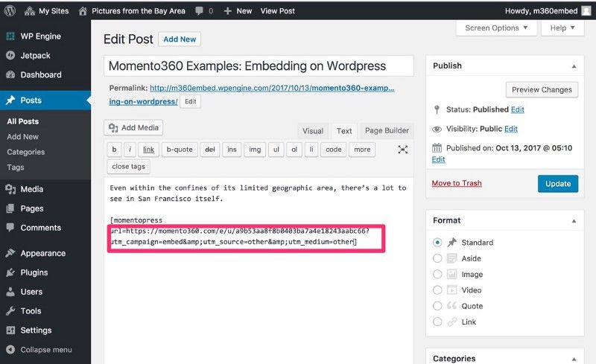Click the post title input field

tap(259, 66)
